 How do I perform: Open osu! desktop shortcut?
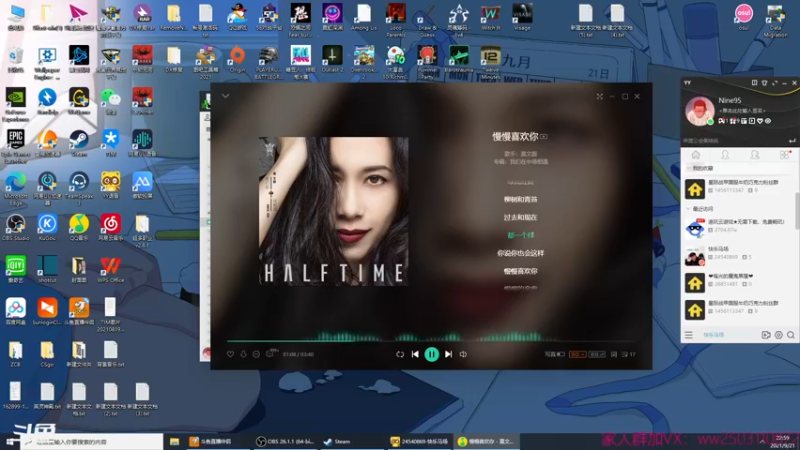pos(743,17)
